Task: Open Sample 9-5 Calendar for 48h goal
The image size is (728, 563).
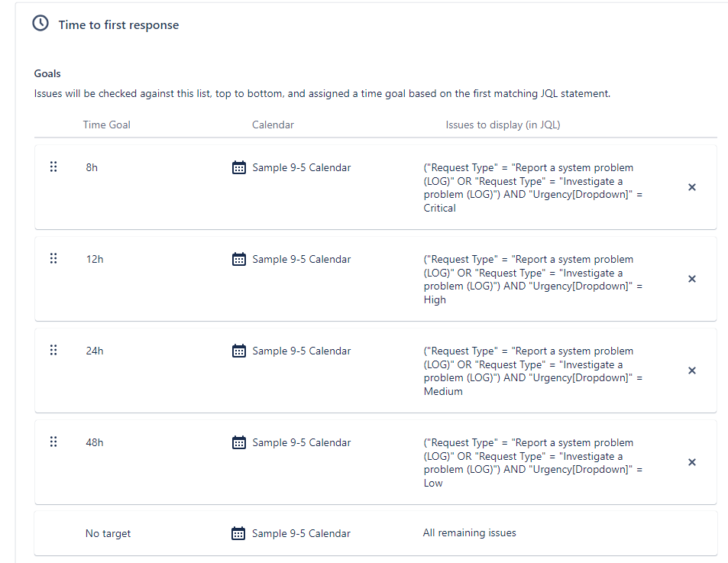Action: [x=302, y=442]
